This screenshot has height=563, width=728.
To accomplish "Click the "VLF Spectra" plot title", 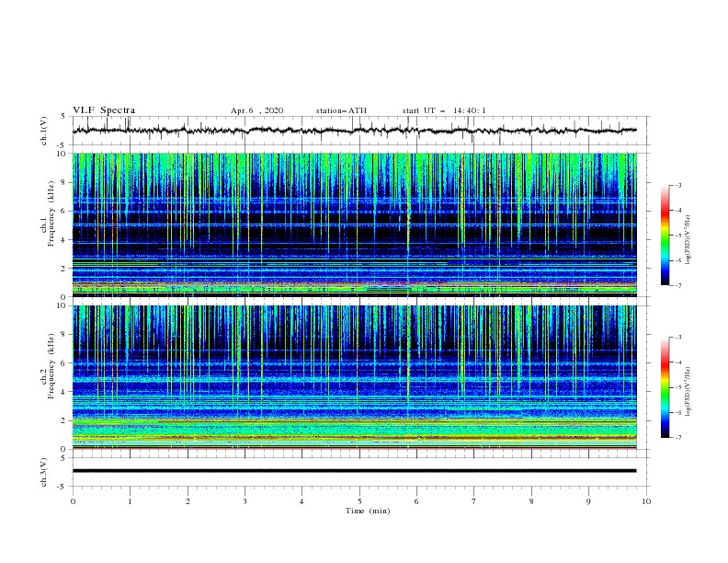I will pos(104,110).
